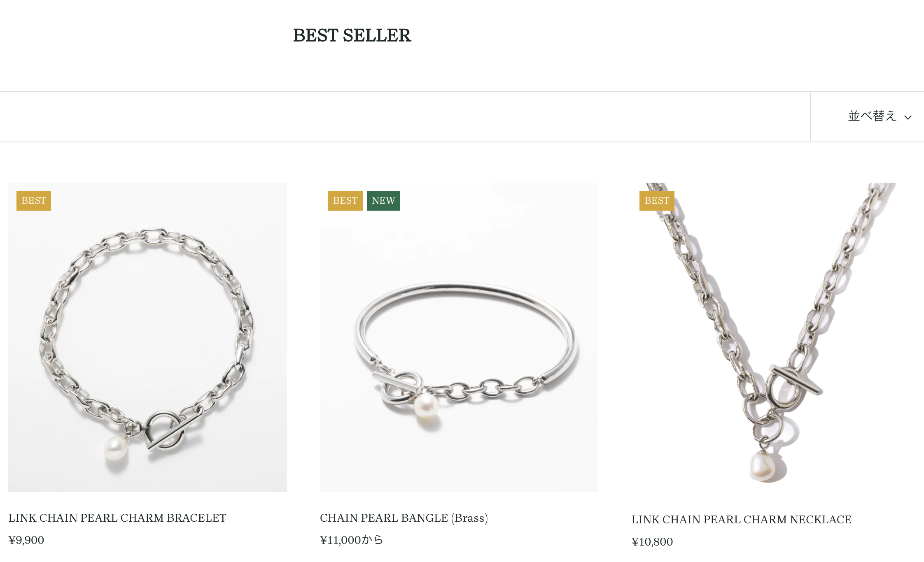
Task: Click the BEST SELLER page heading
Action: 352,35
